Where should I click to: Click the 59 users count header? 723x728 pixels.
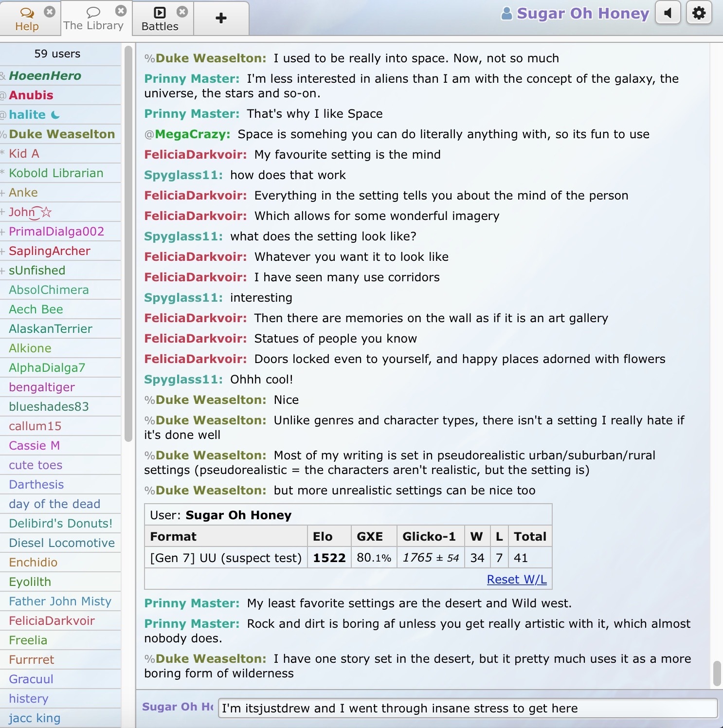point(57,54)
